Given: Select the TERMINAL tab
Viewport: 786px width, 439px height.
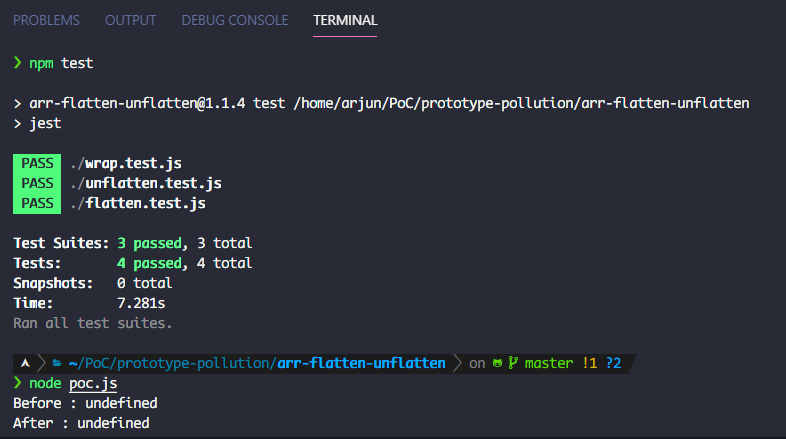Looking at the screenshot, I should (345, 20).
